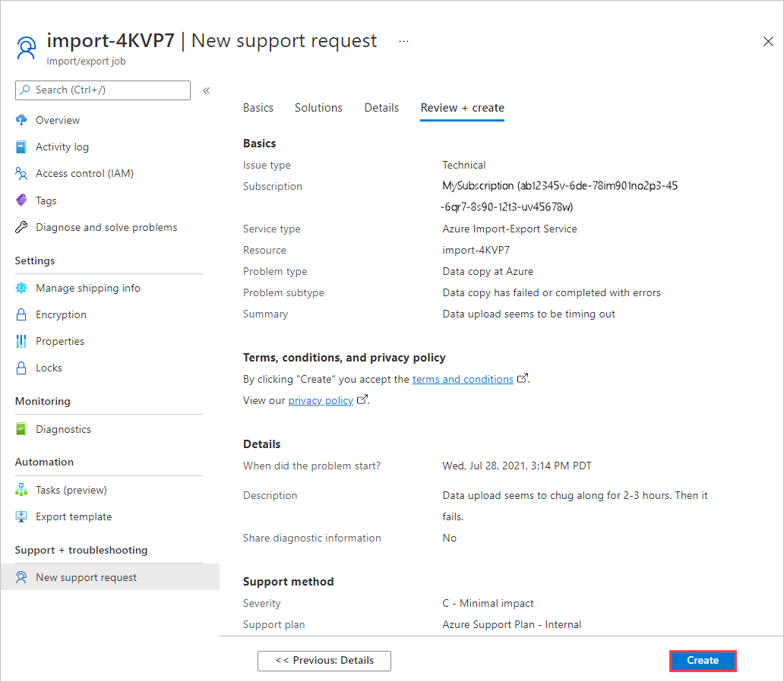Click the 'Wed, Jul 28, 2021, 3:14 PM PDT' value

517,466
